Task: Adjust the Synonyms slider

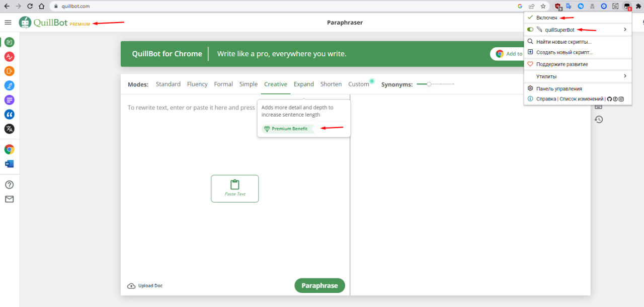Action: click(429, 84)
